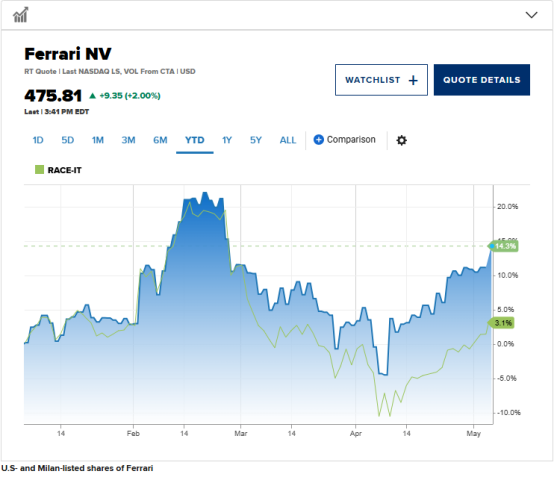Image resolution: width=554 pixels, height=480 pixels.
Task: Click the 20.0% axis label
Action: (507, 207)
